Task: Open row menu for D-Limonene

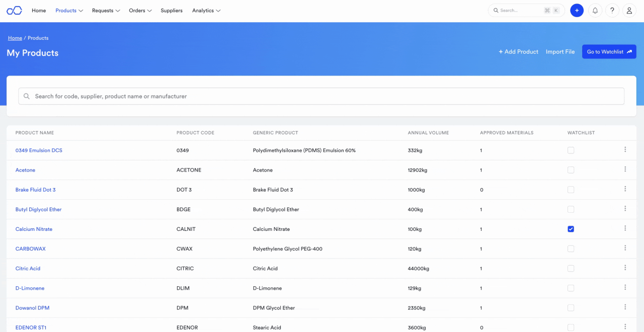Action: [x=625, y=287]
